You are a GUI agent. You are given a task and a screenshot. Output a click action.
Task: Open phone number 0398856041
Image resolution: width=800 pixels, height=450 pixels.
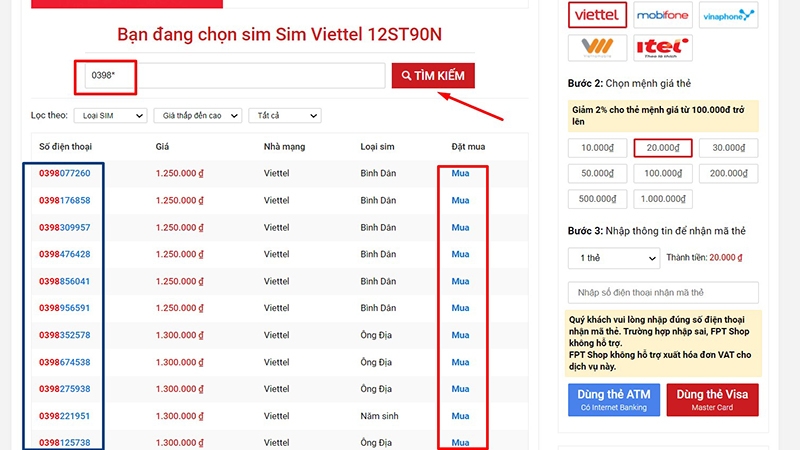pos(65,281)
